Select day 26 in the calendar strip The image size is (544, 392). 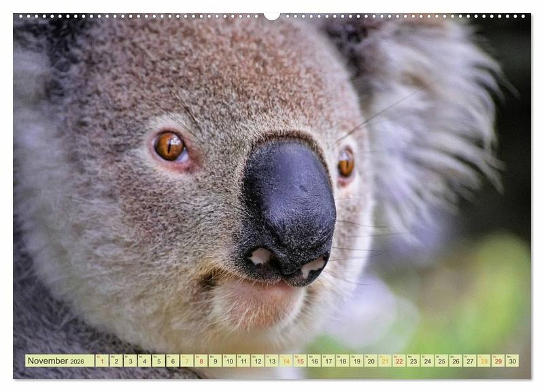[x=456, y=361]
